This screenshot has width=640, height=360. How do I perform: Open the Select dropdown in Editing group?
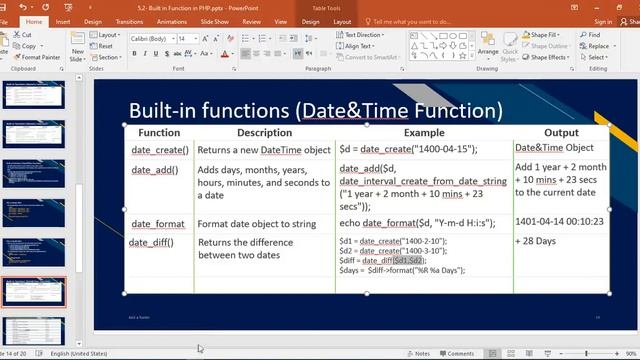coord(594,57)
